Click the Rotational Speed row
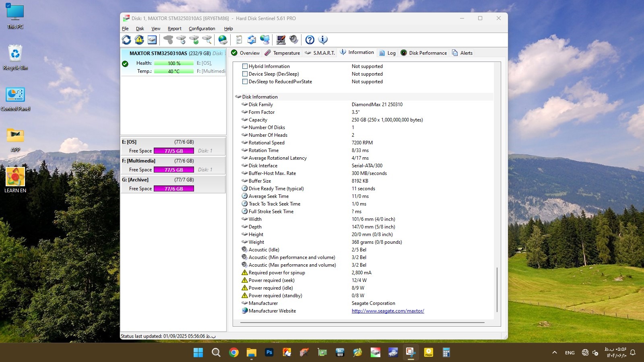The width and height of the screenshot is (644, 362). pyautogui.click(x=364, y=142)
